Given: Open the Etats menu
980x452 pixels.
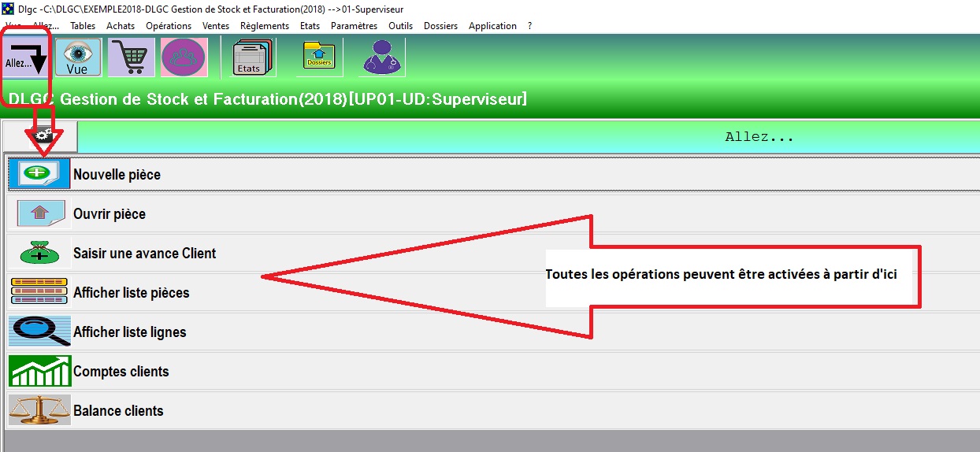Looking at the screenshot, I should 310,26.
